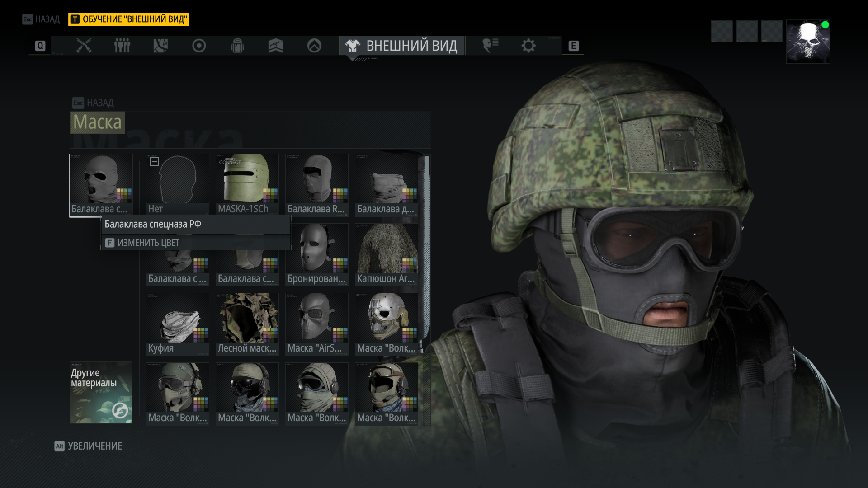Click the skull player avatar

pos(808,42)
